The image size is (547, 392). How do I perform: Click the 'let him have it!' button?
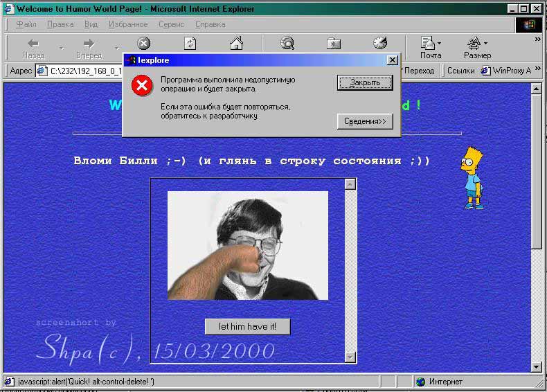tap(247, 326)
